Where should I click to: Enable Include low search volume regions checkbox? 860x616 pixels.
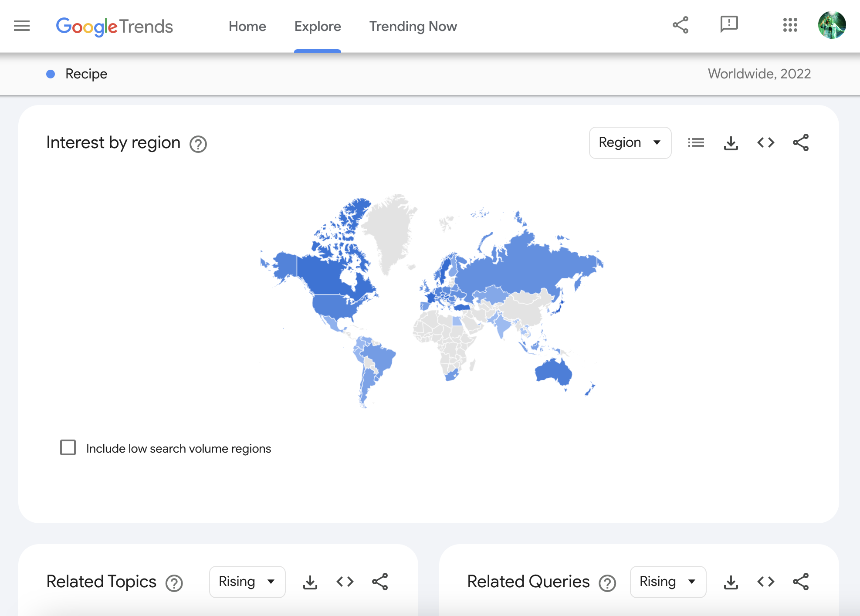click(69, 447)
